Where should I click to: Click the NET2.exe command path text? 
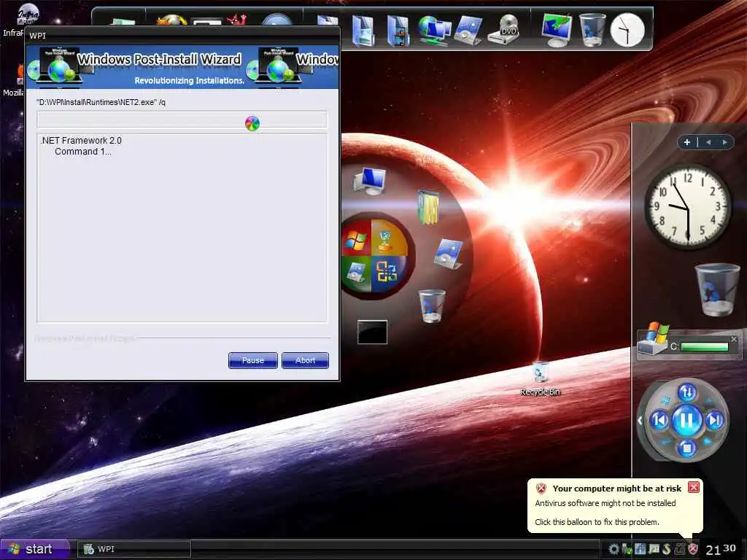click(101, 102)
